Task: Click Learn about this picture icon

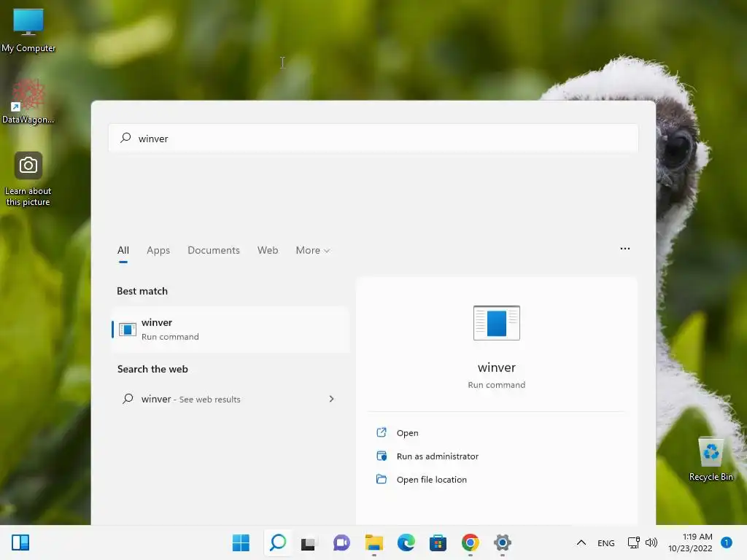Action: tap(28, 179)
